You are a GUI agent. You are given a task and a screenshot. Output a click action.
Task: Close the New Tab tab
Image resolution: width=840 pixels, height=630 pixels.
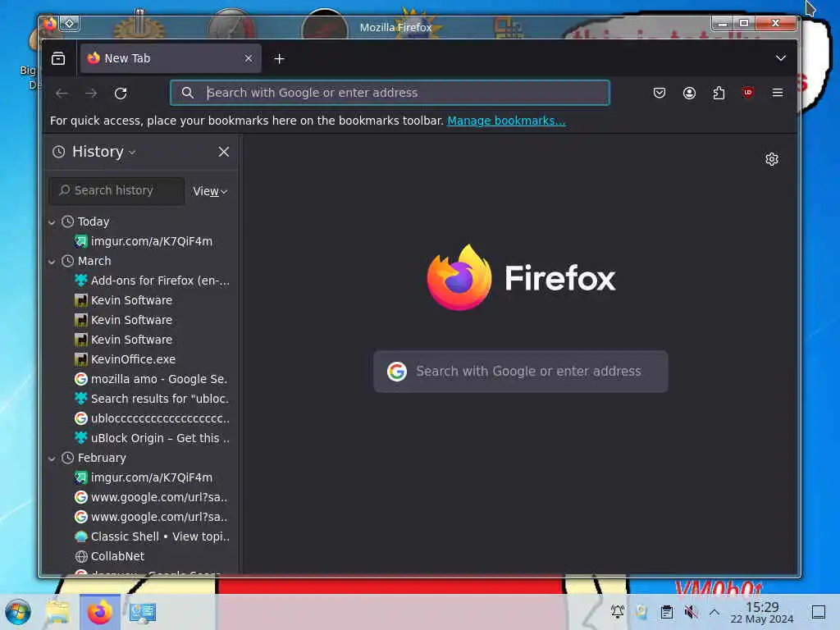(x=248, y=58)
